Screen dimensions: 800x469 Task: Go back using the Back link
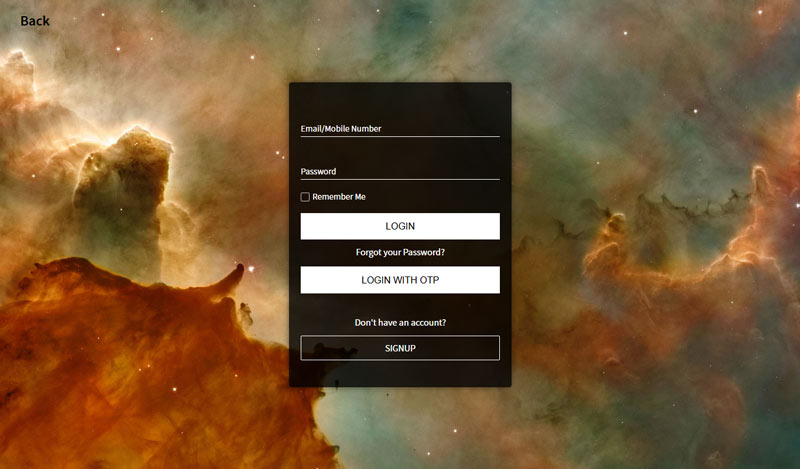35,21
